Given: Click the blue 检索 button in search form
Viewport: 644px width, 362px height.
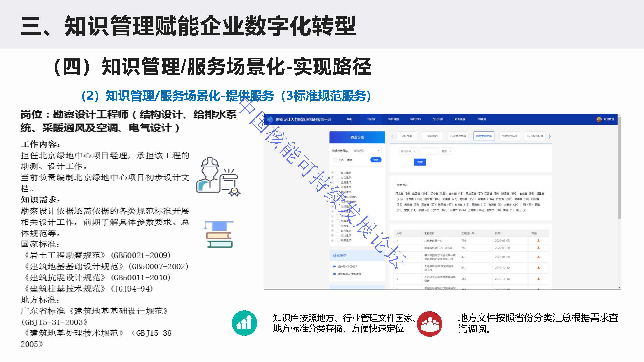Looking at the screenshot, I should click(420, 162).
